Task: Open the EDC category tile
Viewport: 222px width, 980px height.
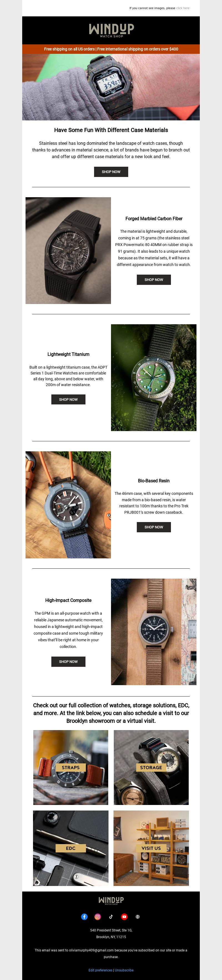Action: 71,848
